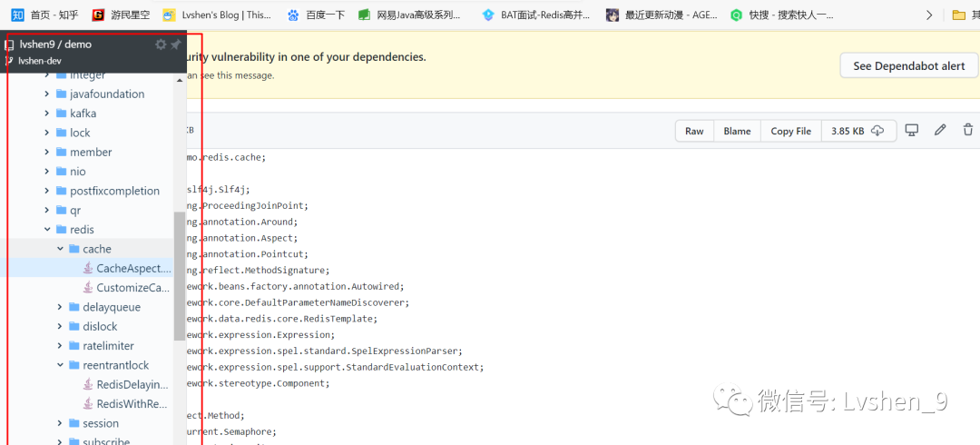
Task: Collapse the redis folder chevron
Action: coord(47,230)
